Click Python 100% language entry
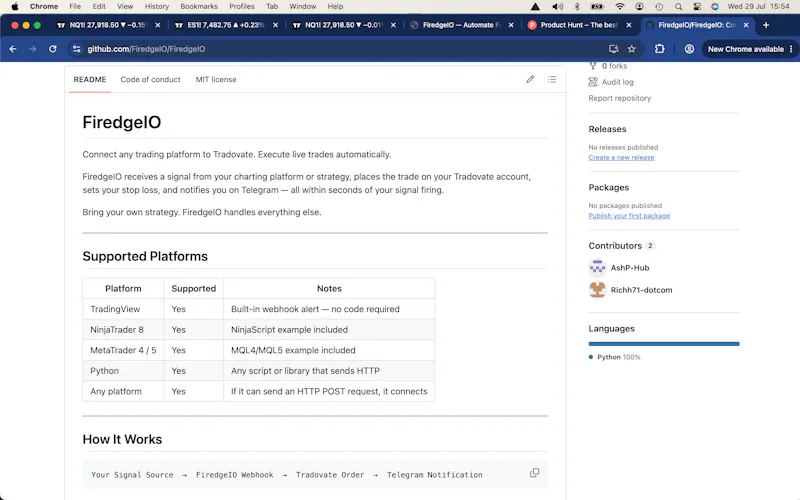Image resolution: width=800 pixels, height=500 pixels. tap(614, 357)
